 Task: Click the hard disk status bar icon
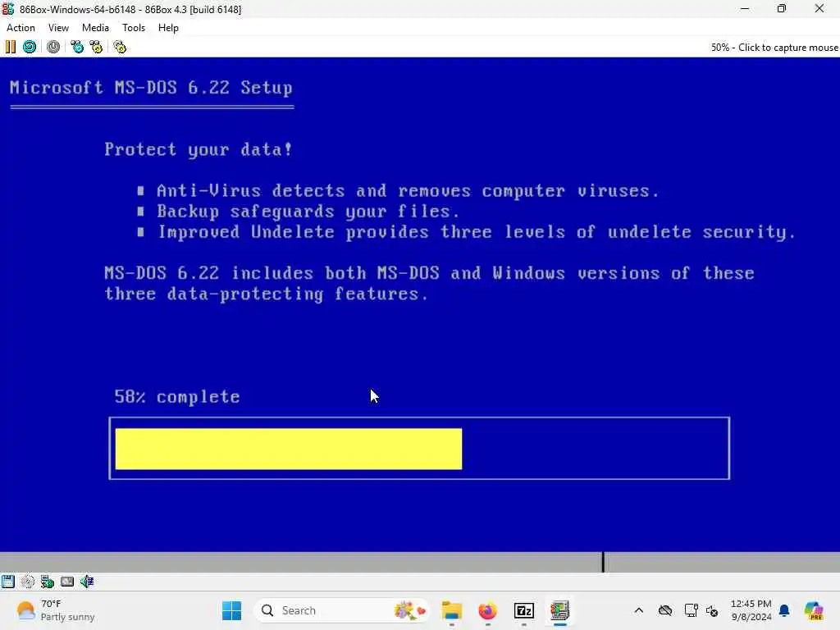[67, 582]
